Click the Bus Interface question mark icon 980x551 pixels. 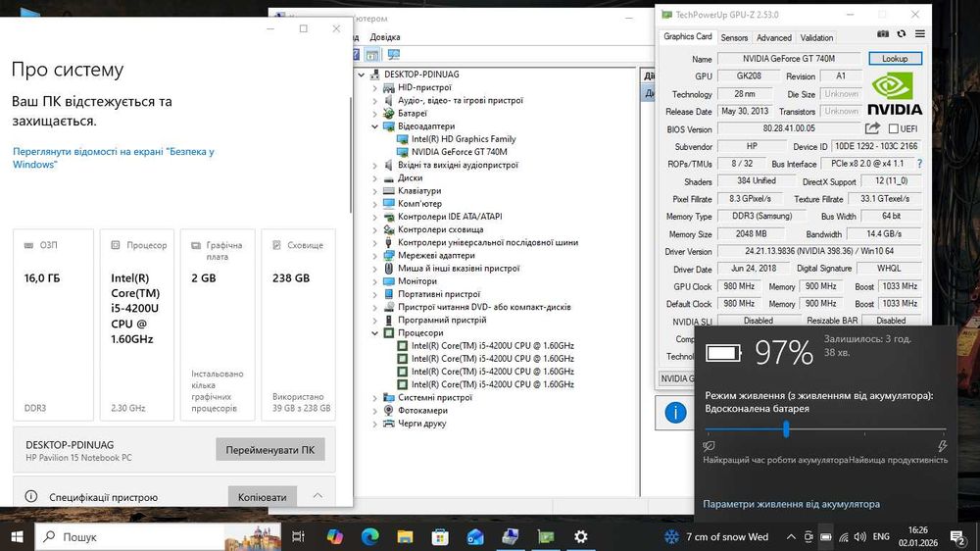(919, 163)
